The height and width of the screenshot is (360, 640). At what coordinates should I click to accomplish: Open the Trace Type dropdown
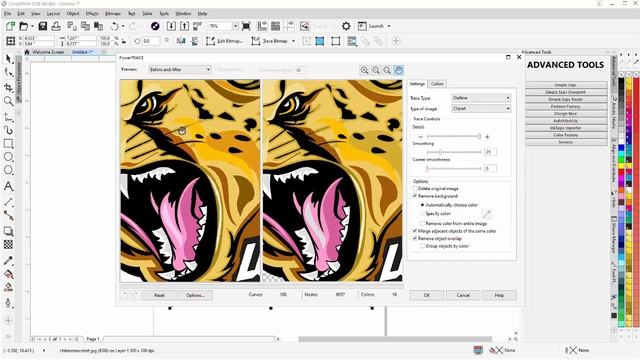[481, 98]
